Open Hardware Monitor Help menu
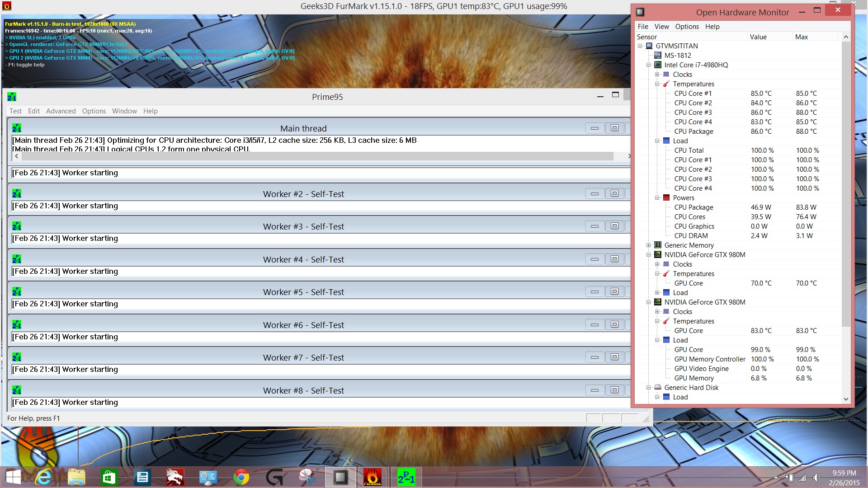This screenshot has width=868, height=488. (x=712, y=27)
